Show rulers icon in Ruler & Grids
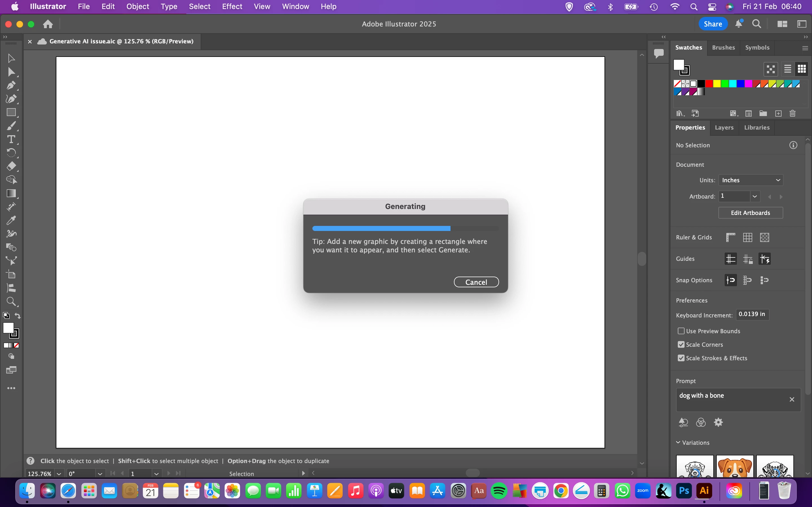 click(x=731, y=237)
